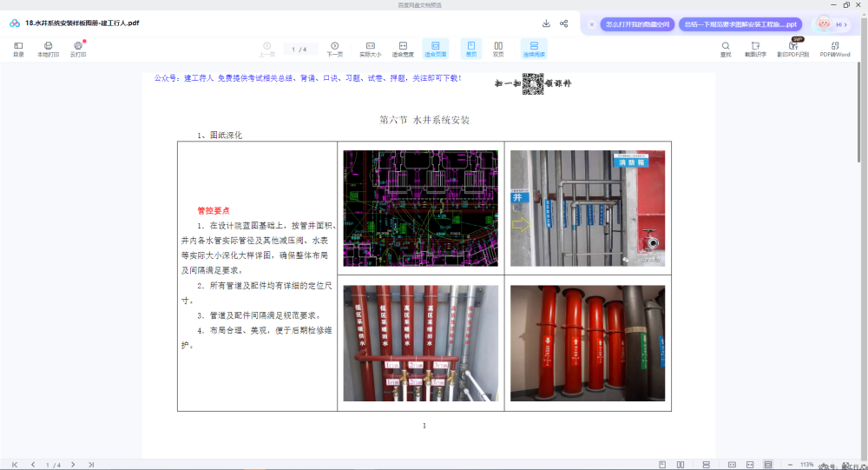
Task: Click the 第六节 水井系统安装 title
Action: coord(424,120)
